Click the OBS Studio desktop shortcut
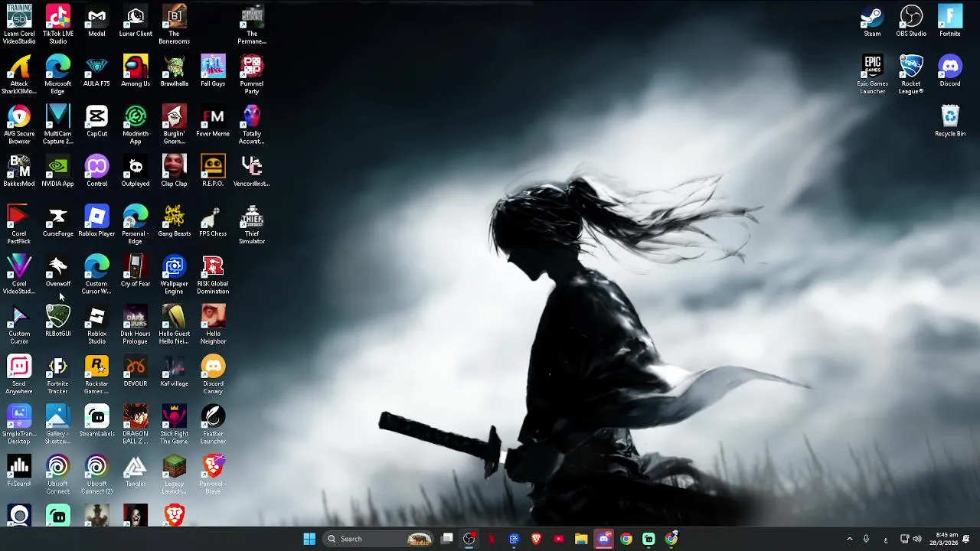980x551 pixels. click(911, 21)
